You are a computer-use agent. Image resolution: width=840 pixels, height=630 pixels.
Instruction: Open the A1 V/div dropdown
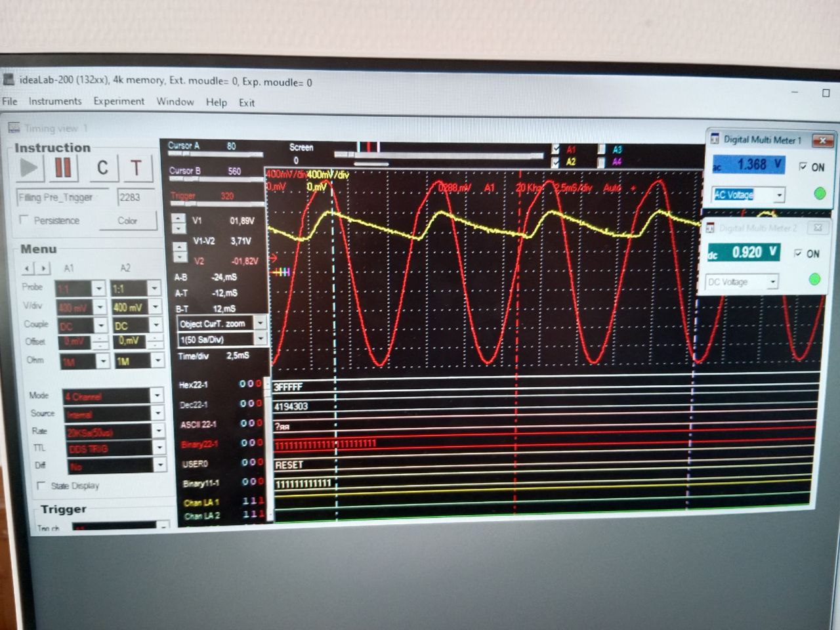point(100,306)
